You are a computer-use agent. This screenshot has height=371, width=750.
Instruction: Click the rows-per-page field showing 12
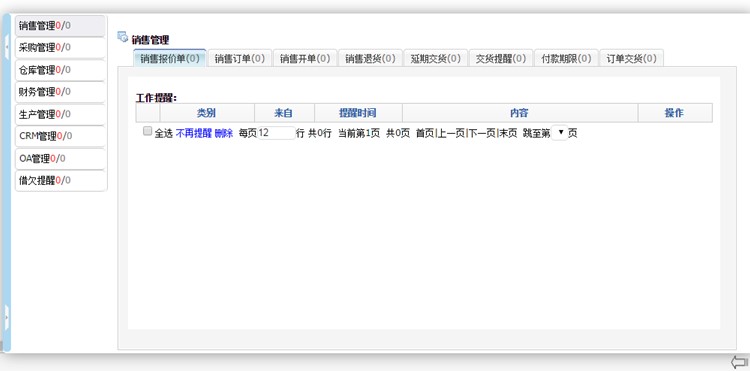276,133
